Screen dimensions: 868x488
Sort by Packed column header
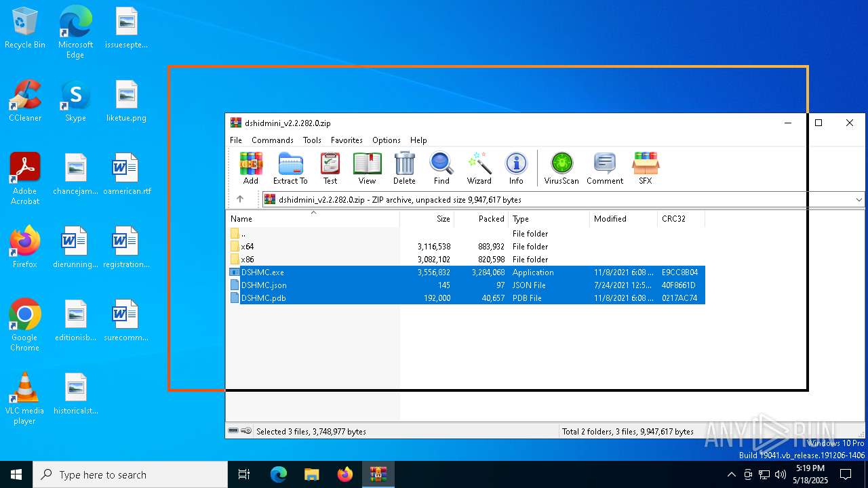coord(481,219)
